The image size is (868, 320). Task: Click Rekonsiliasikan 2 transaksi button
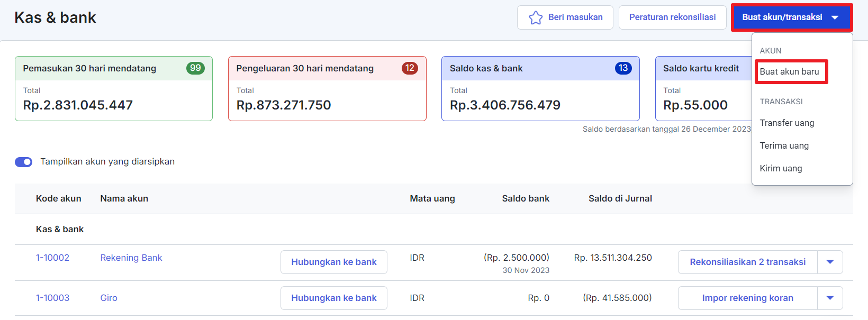point(747,262)
